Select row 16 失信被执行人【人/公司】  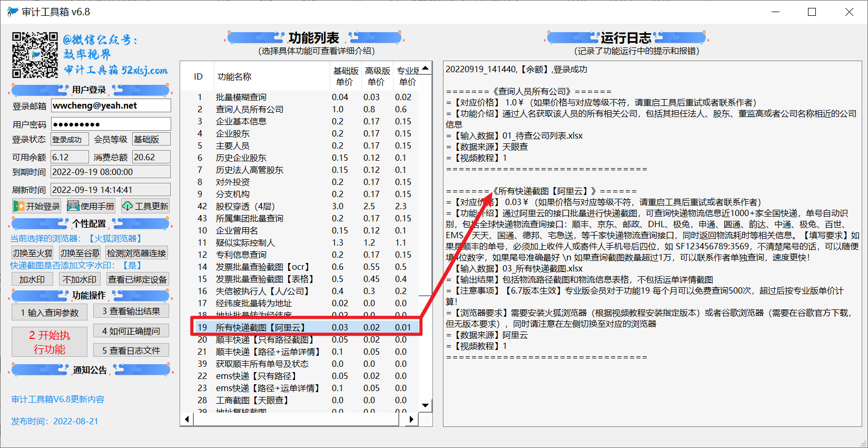tap(300, 291)
